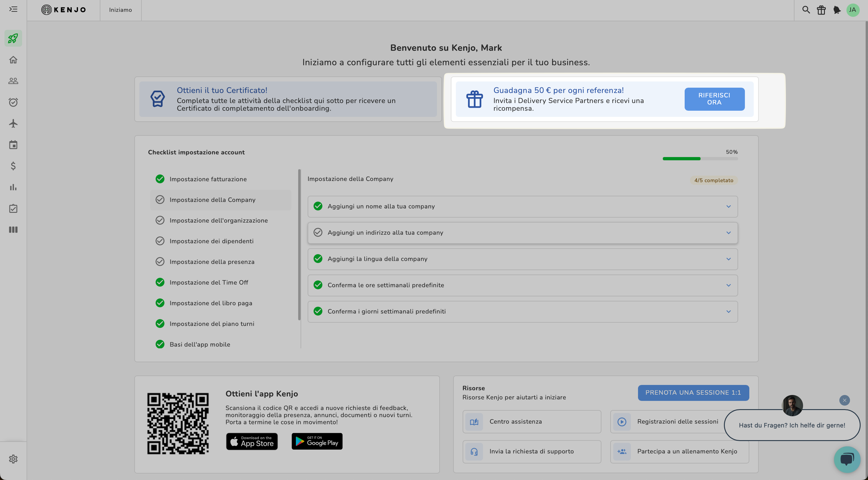868x480 pixels.
Task: Expand 'Conferma i giorni settimanali predefiniti' chevron
Action: 728,311
